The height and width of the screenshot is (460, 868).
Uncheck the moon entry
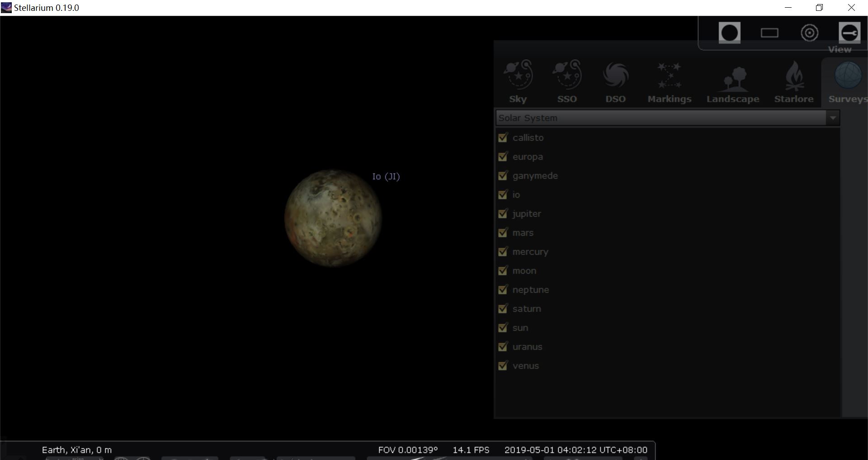pyautogui.click(x=503, y=270)
